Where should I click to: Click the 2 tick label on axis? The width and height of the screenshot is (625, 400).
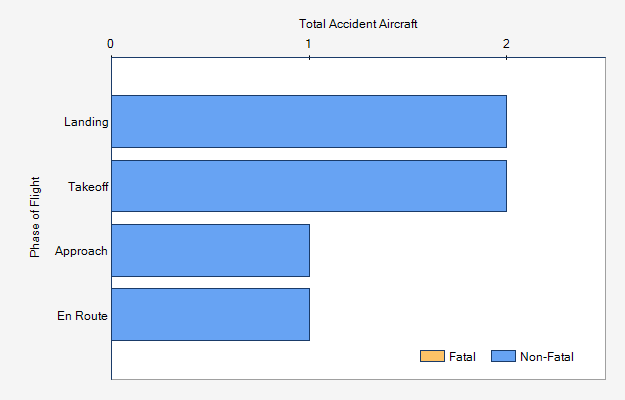click(x=506, y=44)
